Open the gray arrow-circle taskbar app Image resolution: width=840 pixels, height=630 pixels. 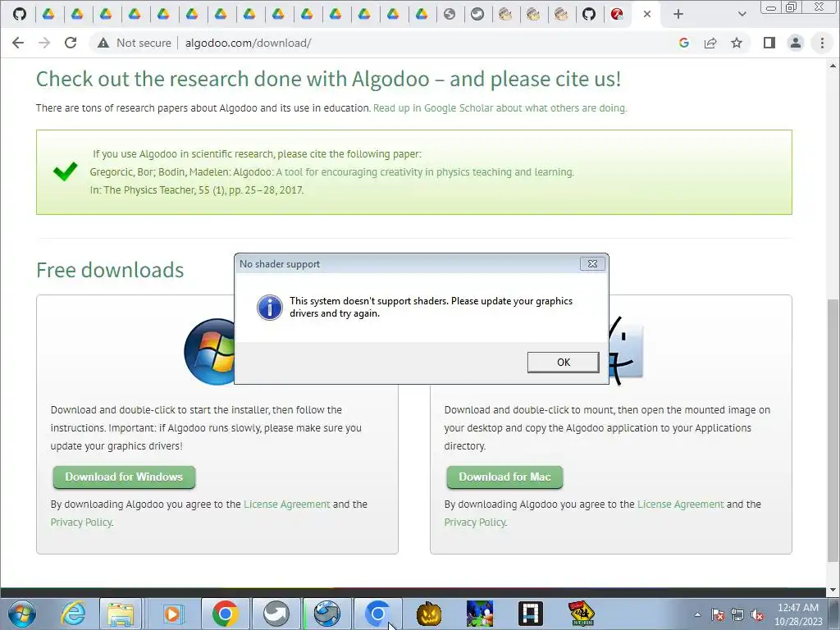[x=276, y=614]
